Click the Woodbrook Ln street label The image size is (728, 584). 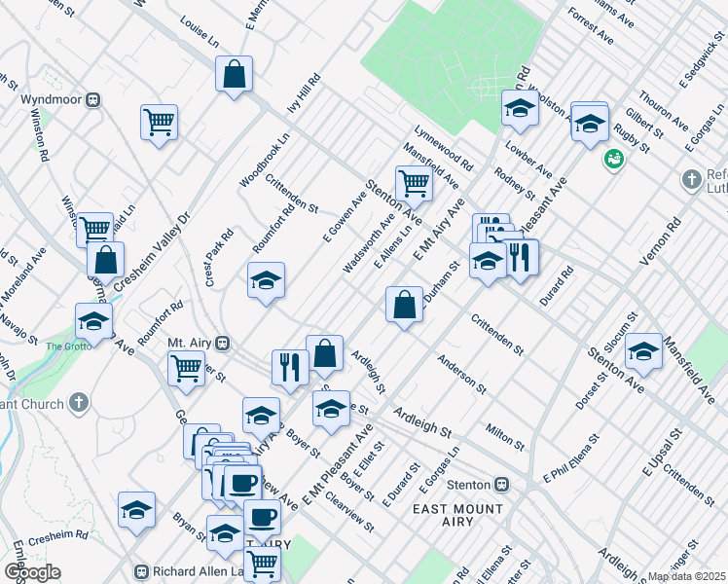[264, 161]
